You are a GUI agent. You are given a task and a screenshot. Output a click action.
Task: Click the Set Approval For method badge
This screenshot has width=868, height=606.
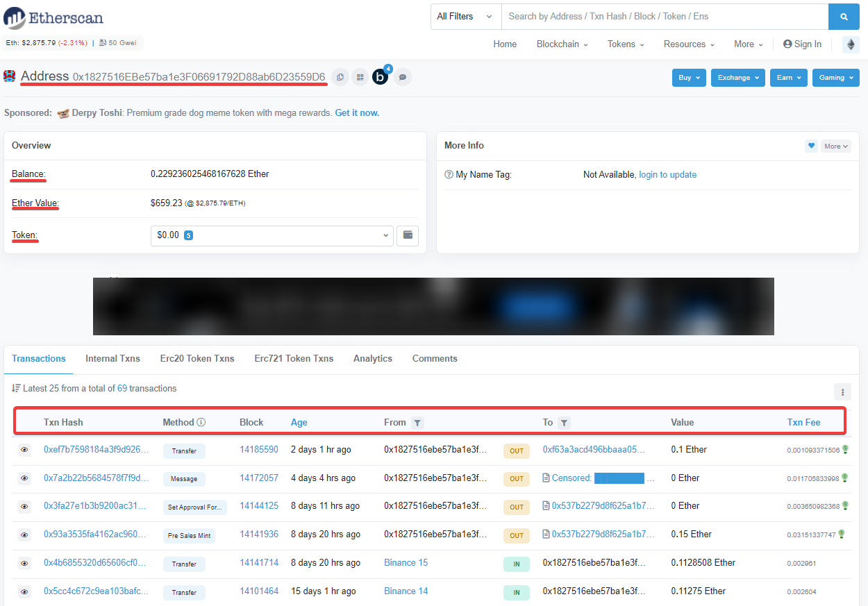coord(195,507)
